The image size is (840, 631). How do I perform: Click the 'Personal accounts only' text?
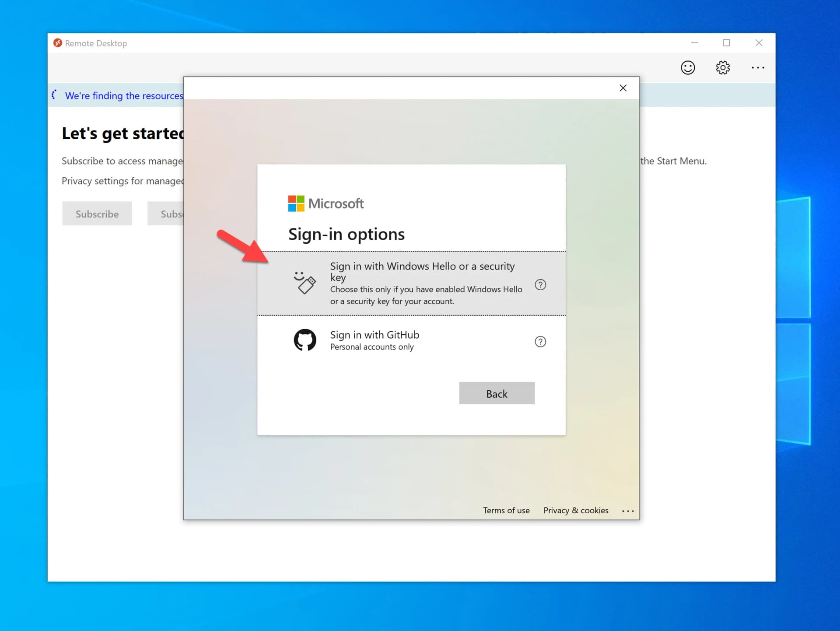point(372,347)
